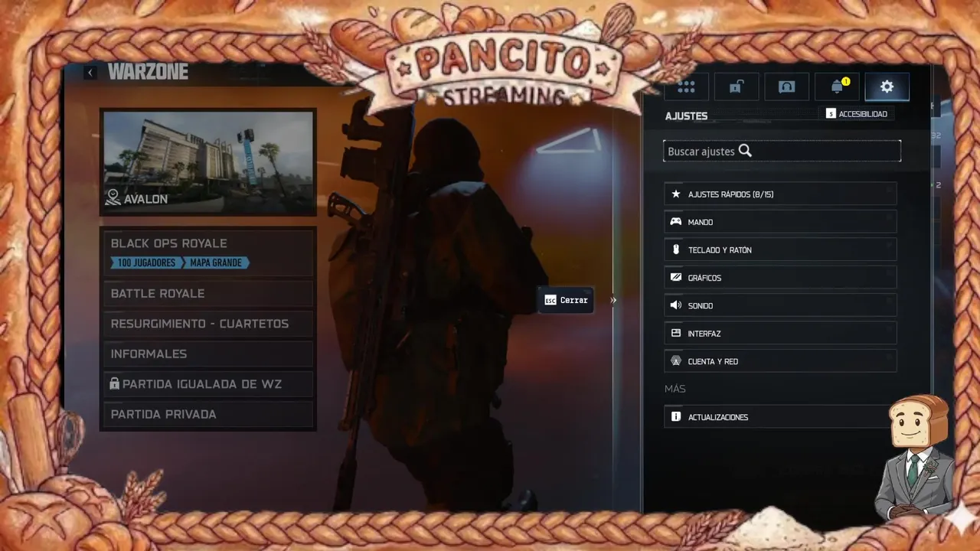The height and width of the screenshot is (551, 980).
Task: Click the Accesibilidad shortcut button
Action: tap(857, 114)
